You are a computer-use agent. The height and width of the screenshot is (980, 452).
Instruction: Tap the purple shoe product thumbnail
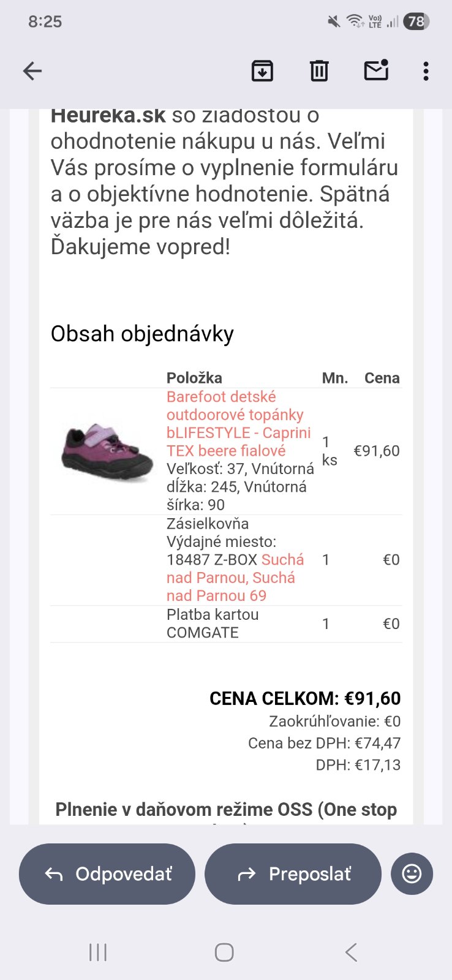[107, 451]
